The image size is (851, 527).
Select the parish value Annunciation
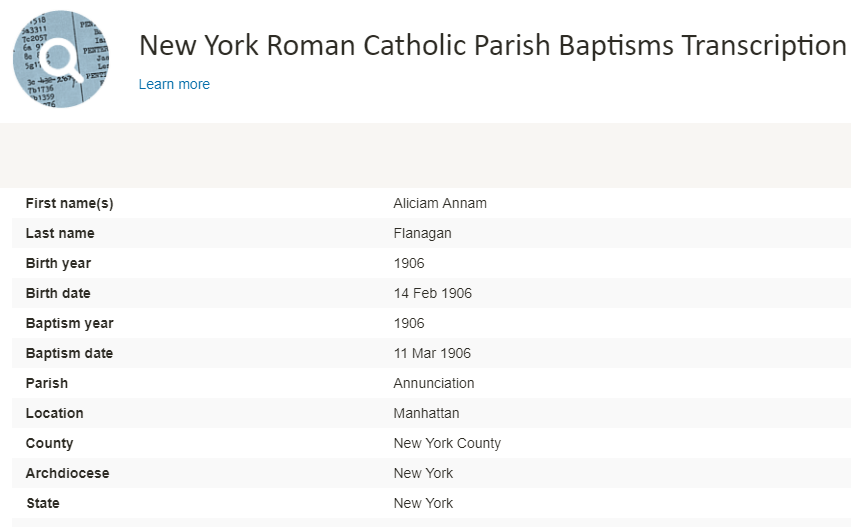pyautogui.click(x=434, y=383)
